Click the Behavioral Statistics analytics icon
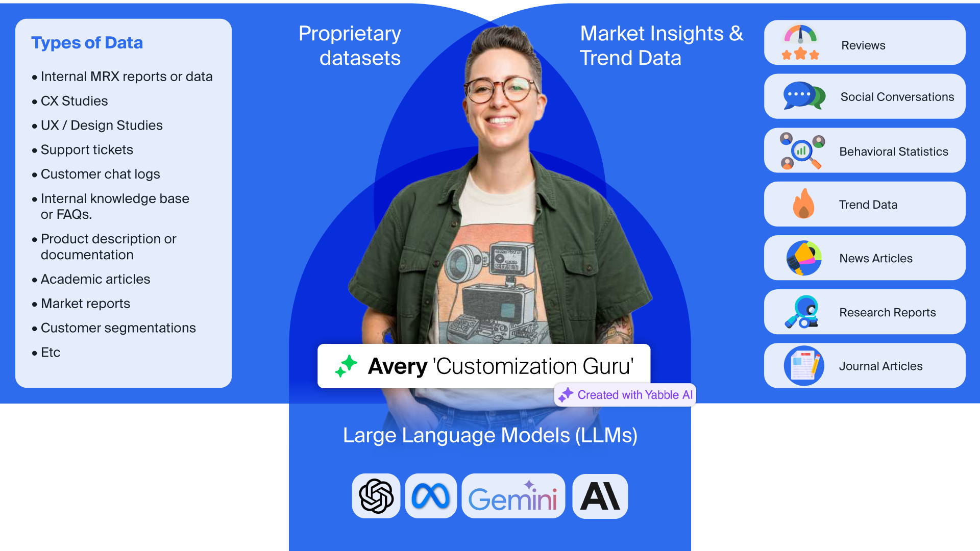Image resolution: width=980 pixels, height=551 pixels. (802, 152)
